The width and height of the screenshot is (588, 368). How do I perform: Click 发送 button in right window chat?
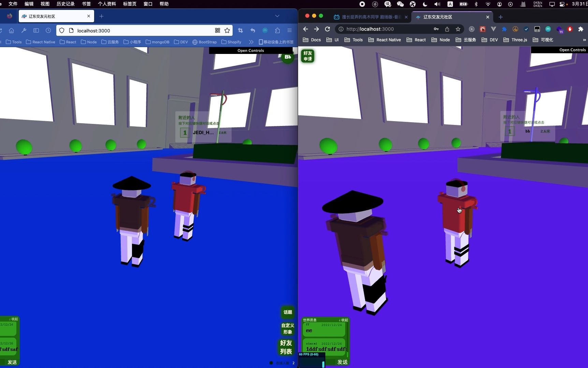[342, 362]
